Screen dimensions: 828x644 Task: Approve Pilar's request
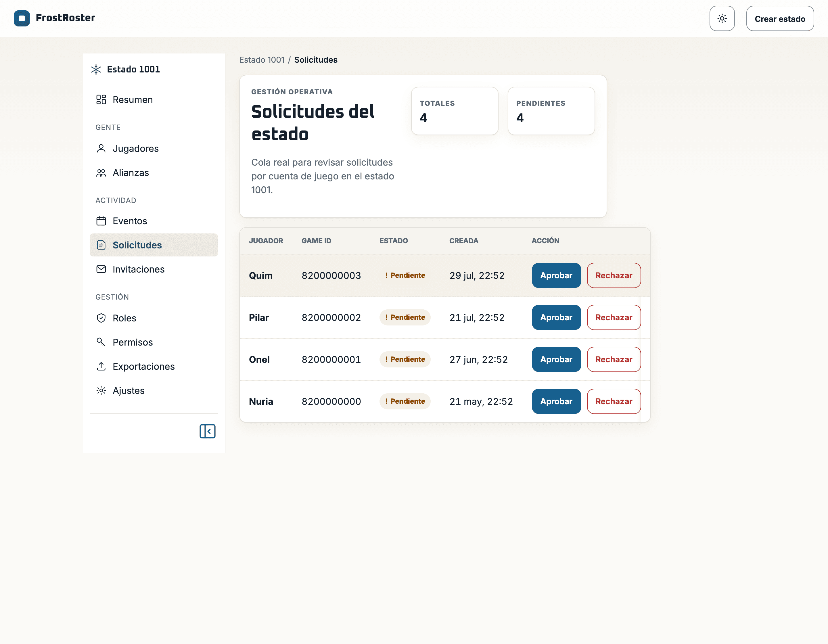click(x=556, y=317)
